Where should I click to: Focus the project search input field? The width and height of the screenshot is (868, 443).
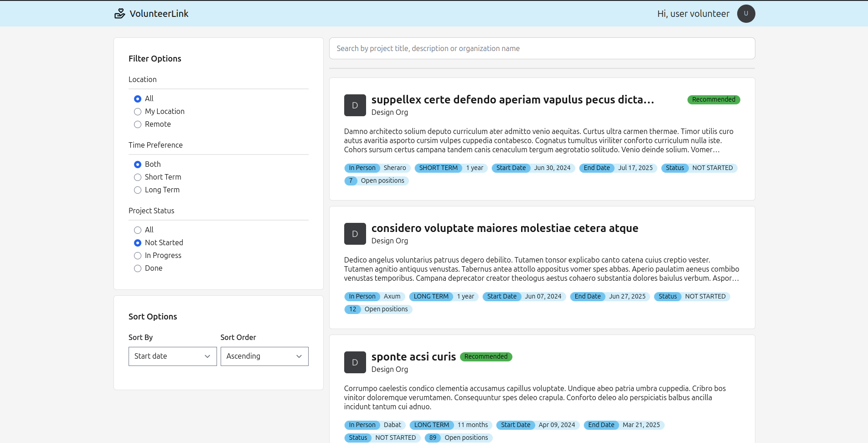[542, 48]
